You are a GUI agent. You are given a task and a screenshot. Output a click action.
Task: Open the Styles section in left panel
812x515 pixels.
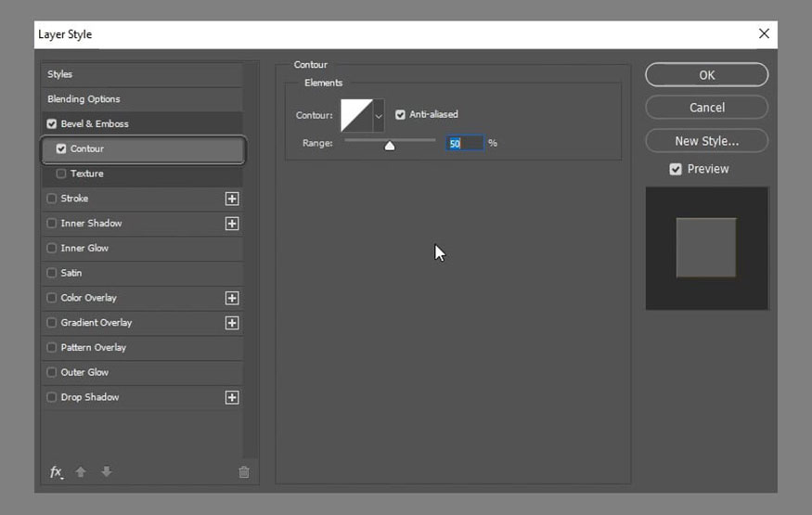click(x=60, y=74)
